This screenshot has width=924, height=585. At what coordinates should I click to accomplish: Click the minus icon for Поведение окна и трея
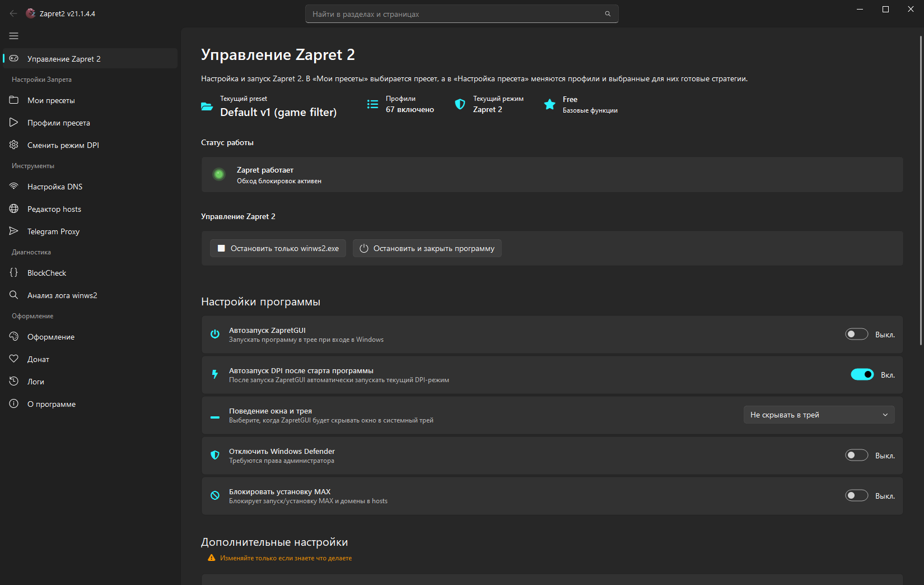click(x=215, y=417)
